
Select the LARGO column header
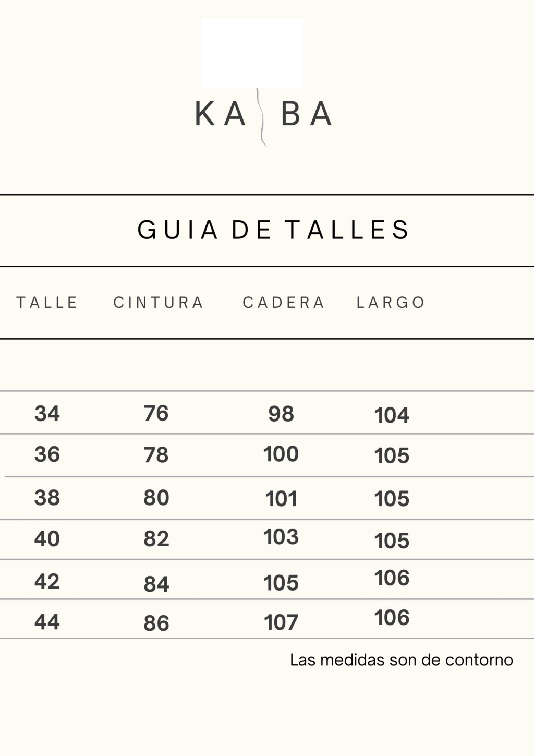391,303
